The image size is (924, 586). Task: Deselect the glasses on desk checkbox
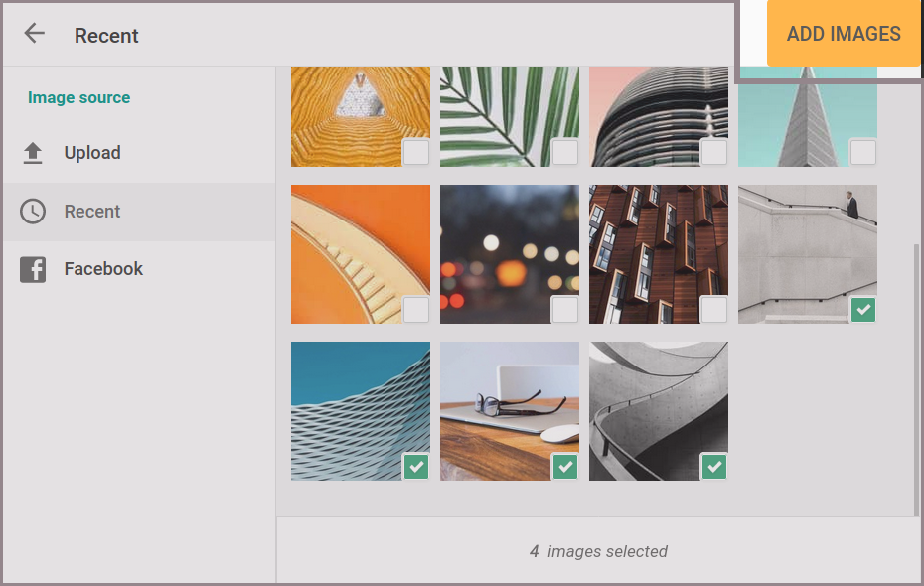click(564, 467)
